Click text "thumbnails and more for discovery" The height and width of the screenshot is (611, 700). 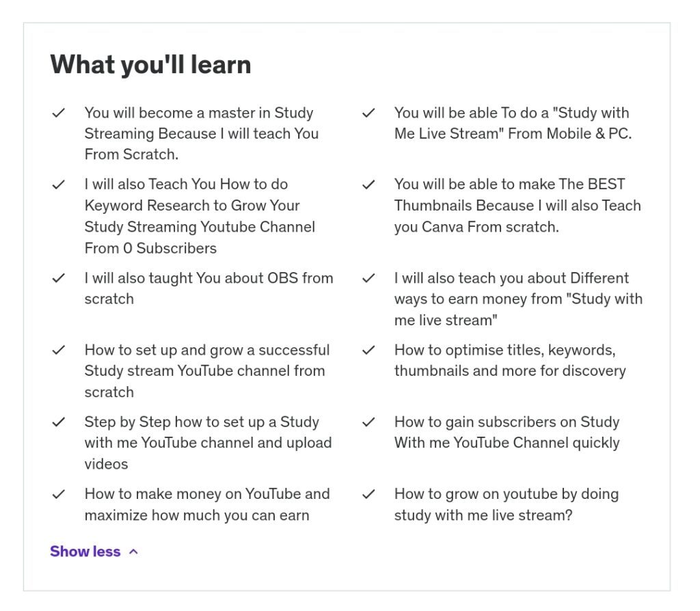[x=510, y=370]
